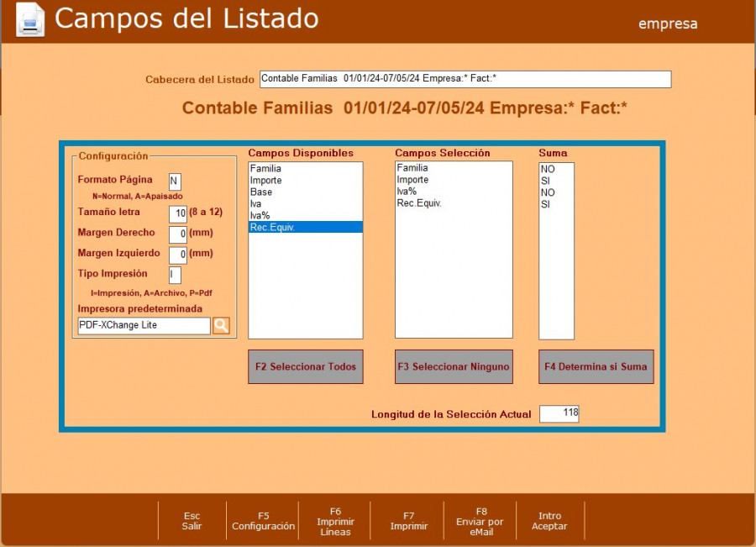Select Esc Salir in bottom bar
The image size is (756, 547).
tap(192, 521)
